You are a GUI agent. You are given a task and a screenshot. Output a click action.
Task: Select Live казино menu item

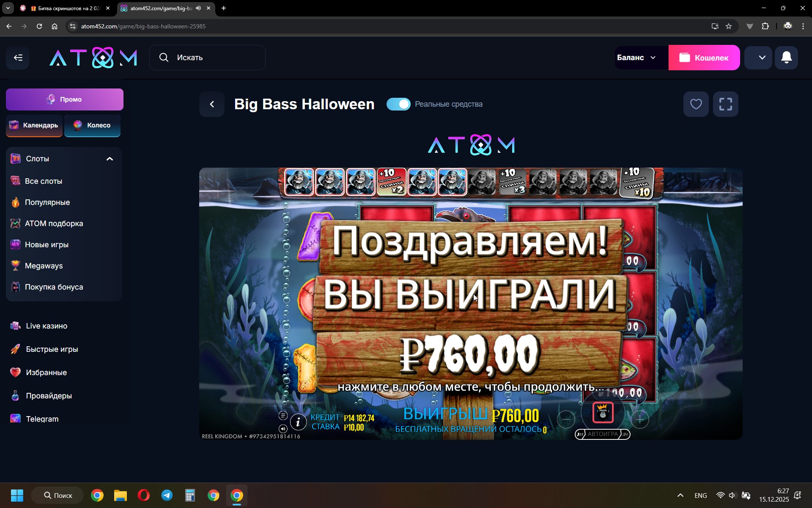point(47,326)
